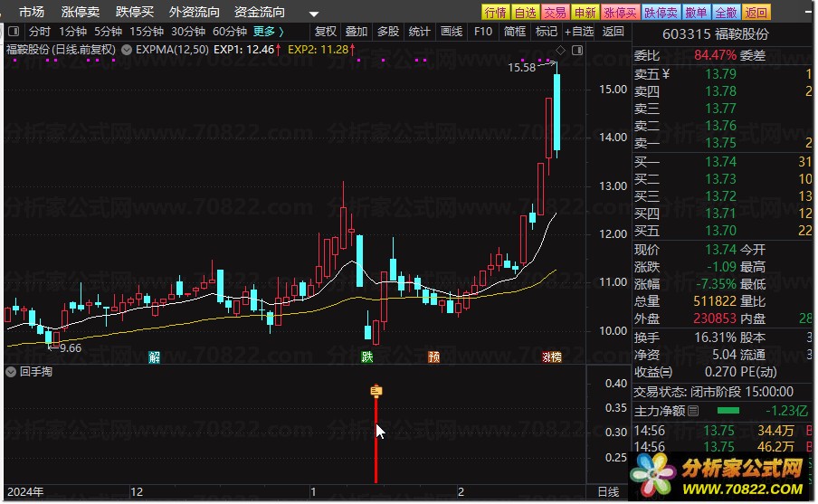
Task: Click the 委比 value 84.47%
Action: 715,55
